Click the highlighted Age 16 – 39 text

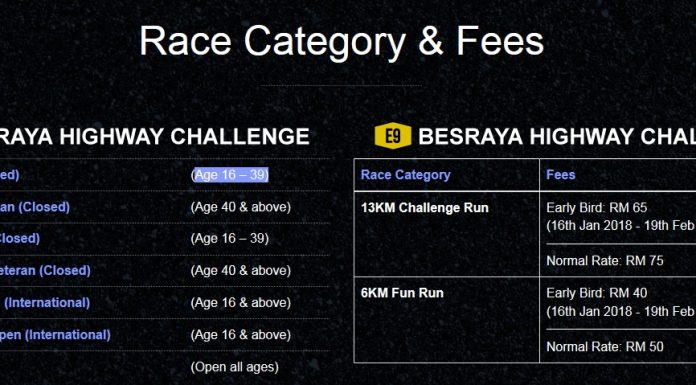230,175
